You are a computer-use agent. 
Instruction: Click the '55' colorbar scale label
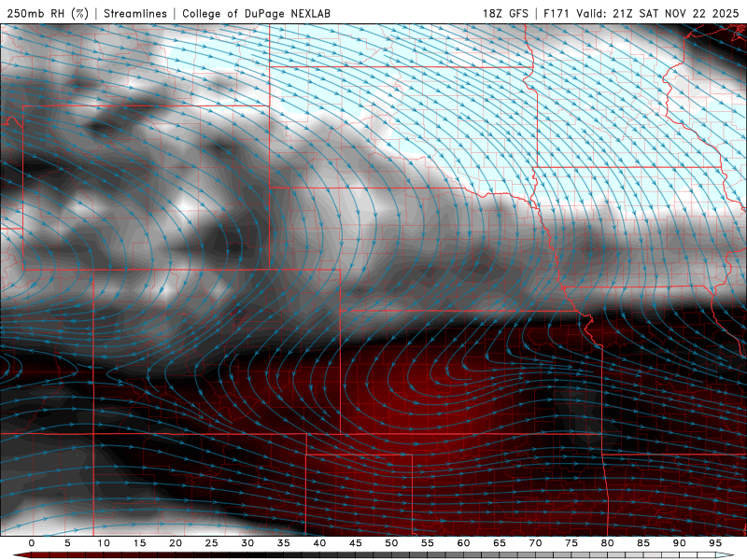pyautogui.click(x=428, y=543)
